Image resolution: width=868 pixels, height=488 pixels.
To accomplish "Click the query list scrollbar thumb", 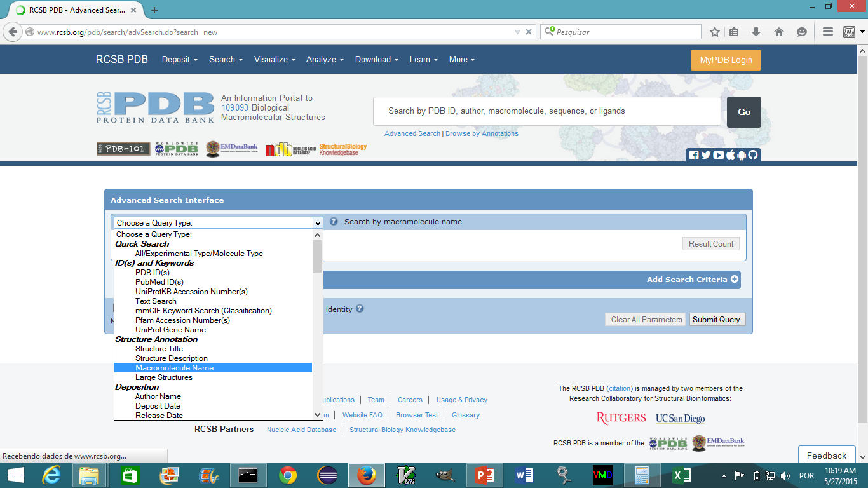I will [x=318, y=257].
